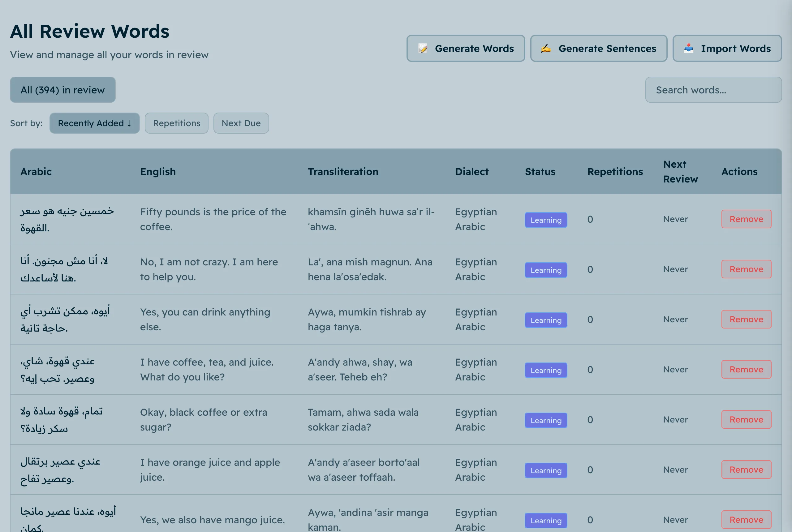Remove the 'drink anything else' row
This screenshot has width=792, height=532.
point(746,319)
